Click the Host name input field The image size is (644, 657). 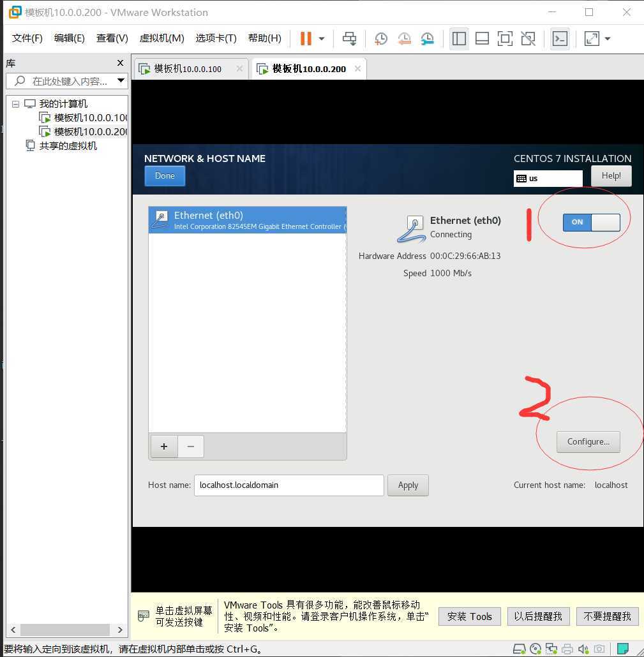point(289,485)
